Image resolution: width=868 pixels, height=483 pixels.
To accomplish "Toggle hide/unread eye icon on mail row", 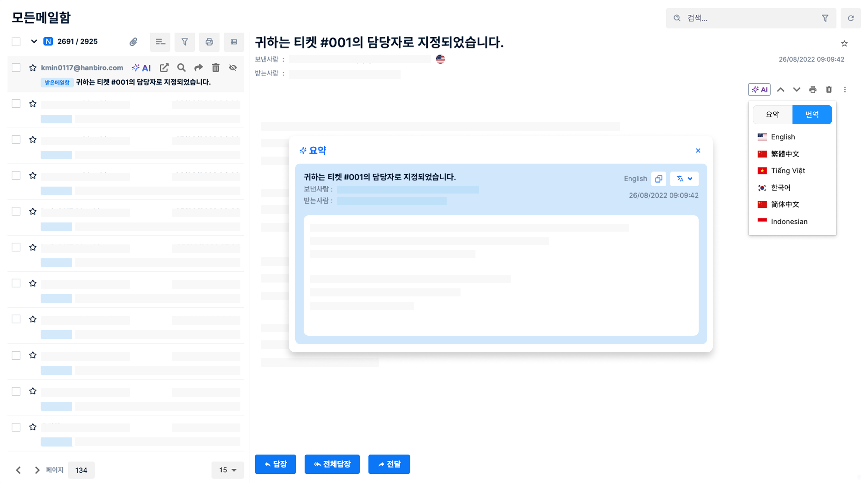I will click(233, 68).
